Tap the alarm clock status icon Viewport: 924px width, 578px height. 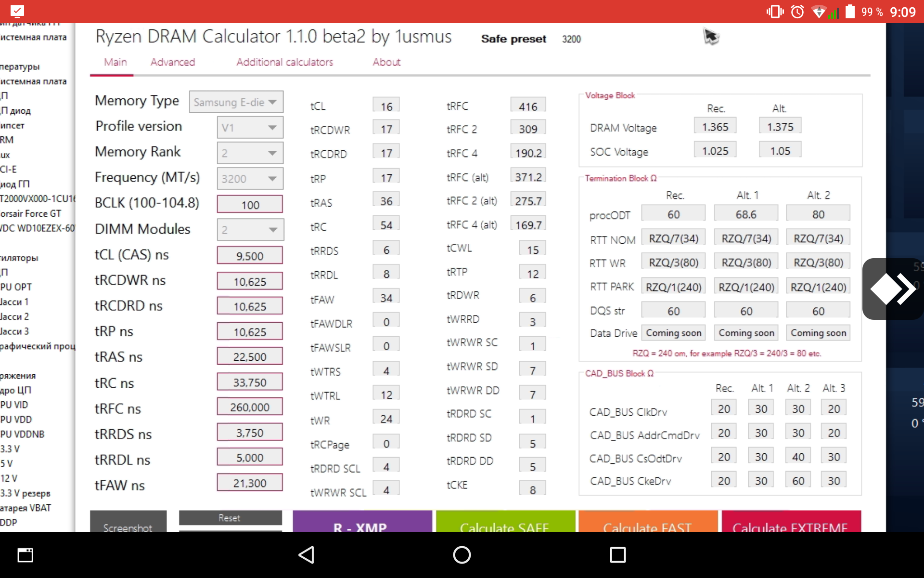pyautogui.click(x=797, y=12)
